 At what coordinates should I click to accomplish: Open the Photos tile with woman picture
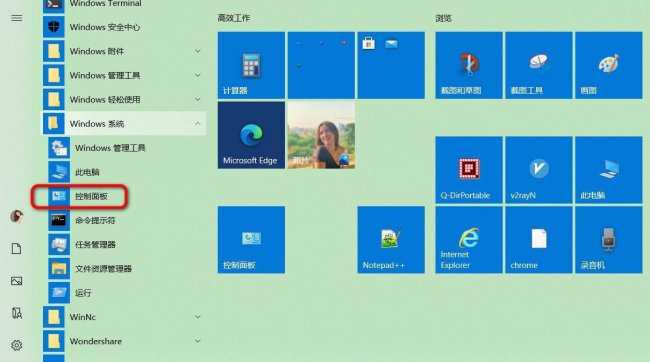[321, 135]
